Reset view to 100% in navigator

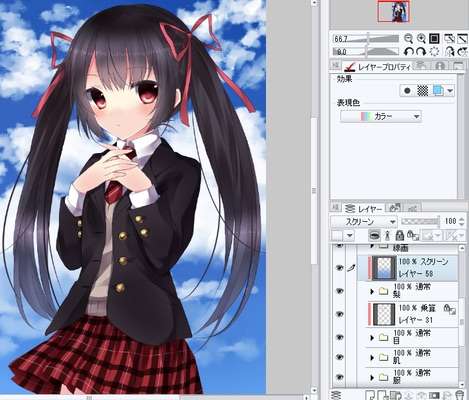[434, 39]
